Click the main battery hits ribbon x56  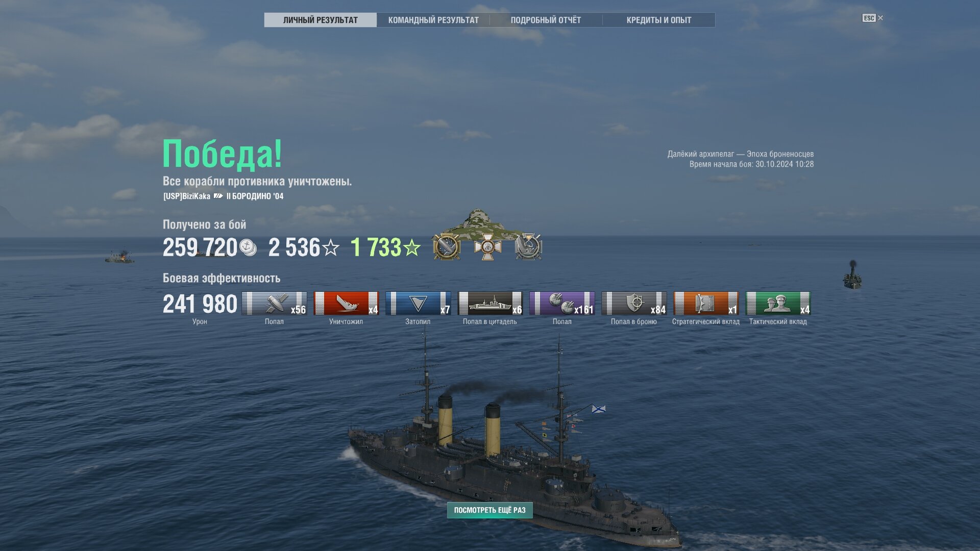click(275, 304)
